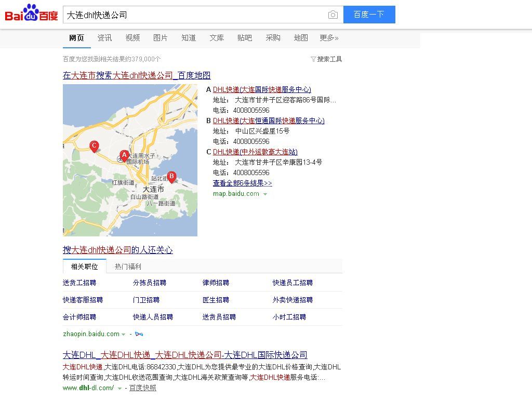
Task: Click the 百度一下 search button
Action: (x=369, y=15)
